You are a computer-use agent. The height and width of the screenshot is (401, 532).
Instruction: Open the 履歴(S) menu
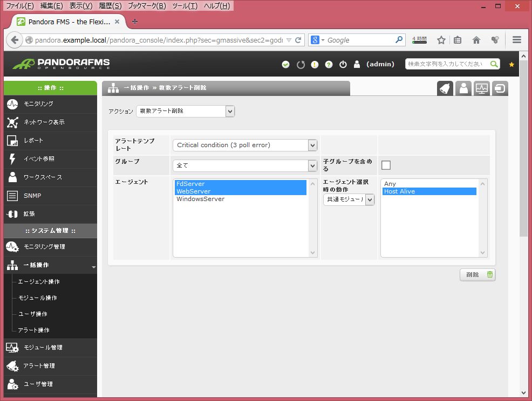110,6
